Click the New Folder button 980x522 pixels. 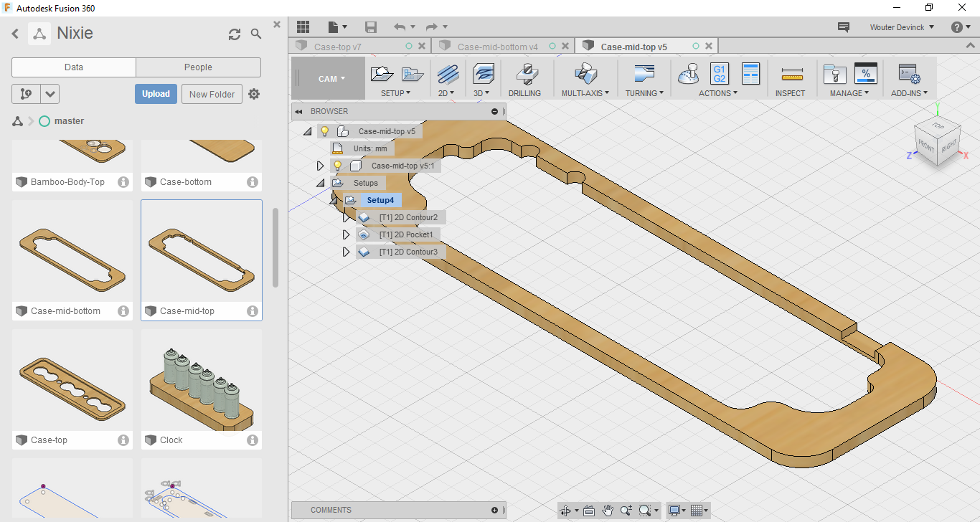pyautogui.click(x=212, y=94)
